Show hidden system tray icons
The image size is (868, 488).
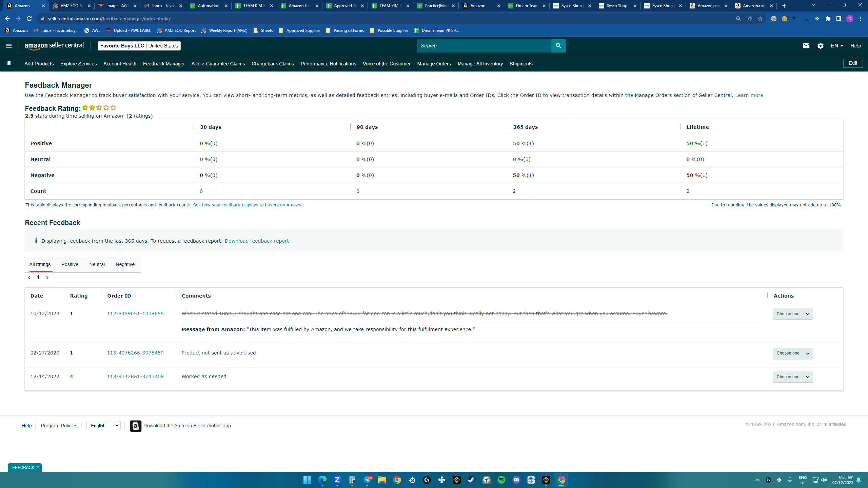[757, 480]
